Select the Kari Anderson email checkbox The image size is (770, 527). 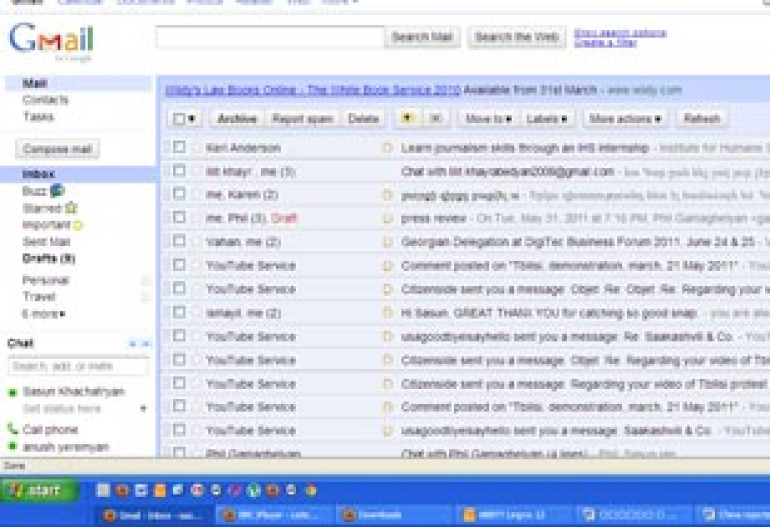[x=179, y=147]
